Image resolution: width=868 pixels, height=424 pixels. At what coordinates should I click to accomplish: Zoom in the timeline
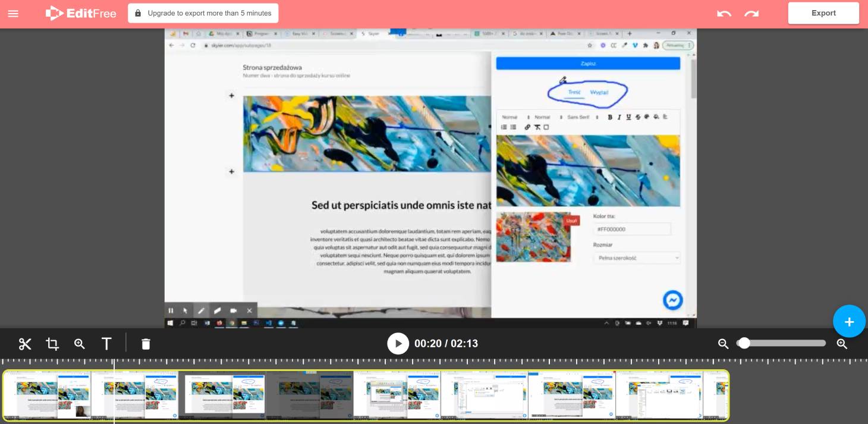click(x=842, y=344)
